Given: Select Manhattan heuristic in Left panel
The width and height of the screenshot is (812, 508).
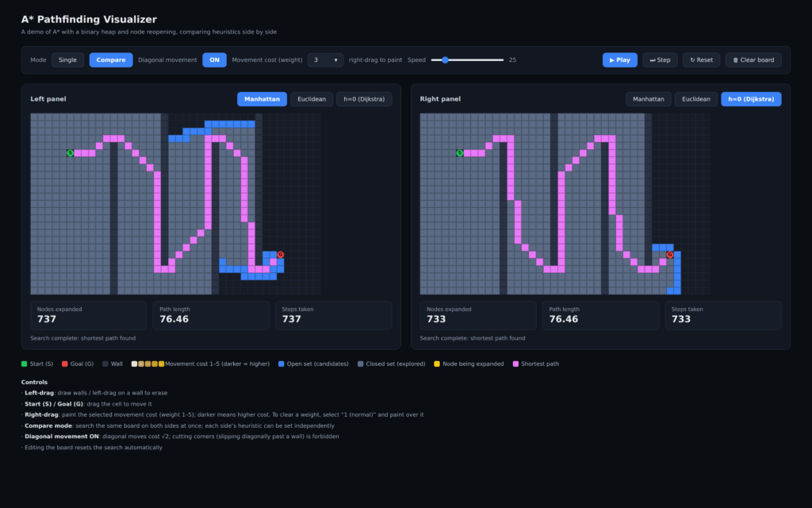Looking at the screenshot, I should [x=262, y=99].
